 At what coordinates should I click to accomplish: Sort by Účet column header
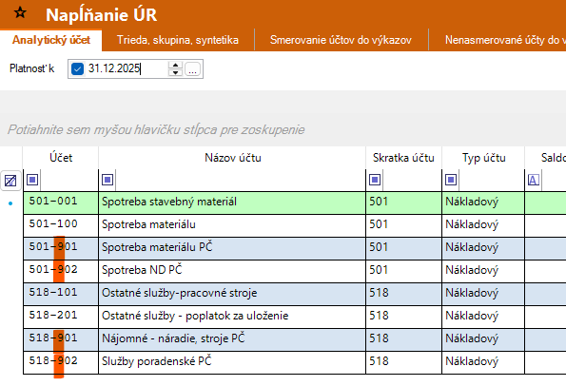click(x=61, y=158)
